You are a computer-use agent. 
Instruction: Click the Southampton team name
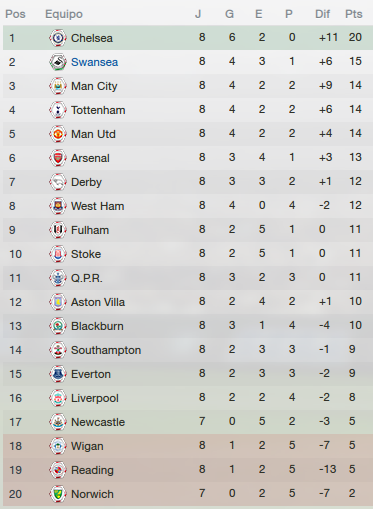point(106,350)
